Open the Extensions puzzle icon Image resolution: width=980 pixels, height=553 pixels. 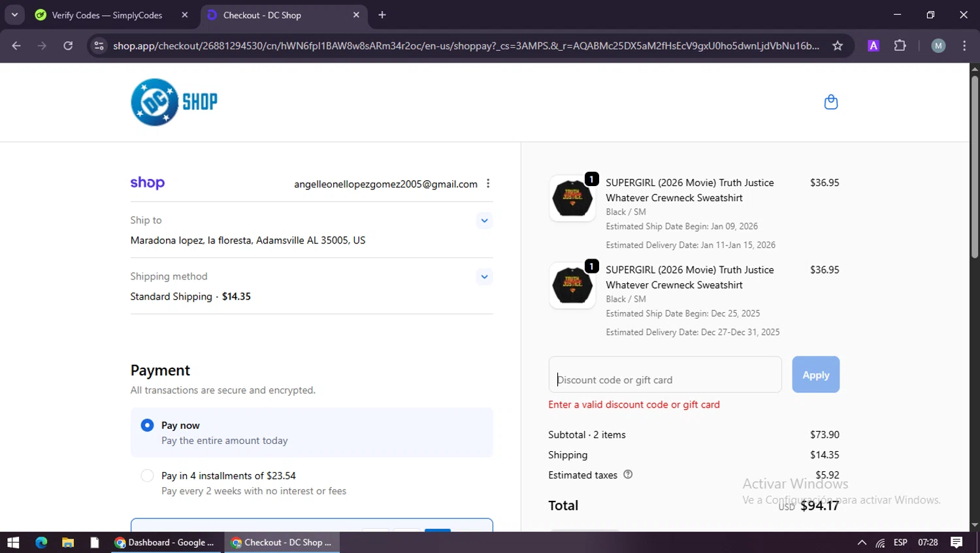point(900,46)
